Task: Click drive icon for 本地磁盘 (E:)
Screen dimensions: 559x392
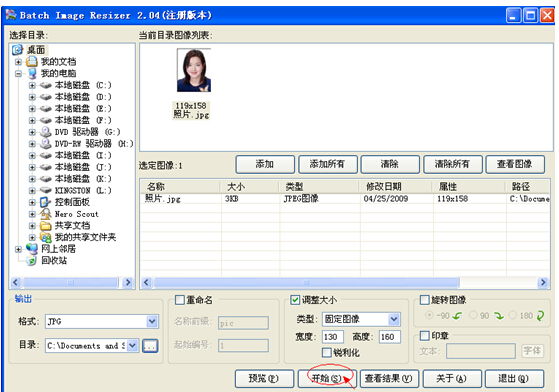Action: point(46,109)
